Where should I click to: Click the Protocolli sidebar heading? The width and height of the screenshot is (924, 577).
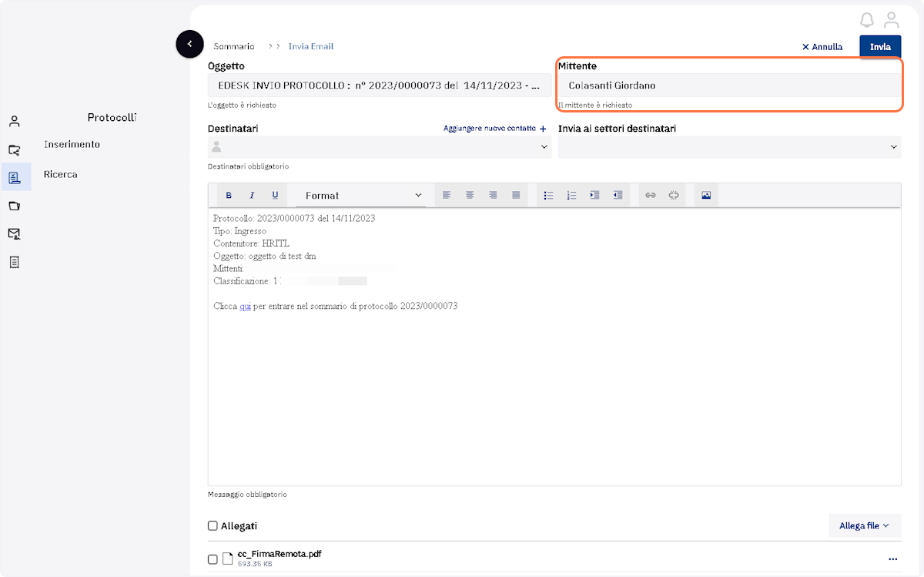point(112,118)
